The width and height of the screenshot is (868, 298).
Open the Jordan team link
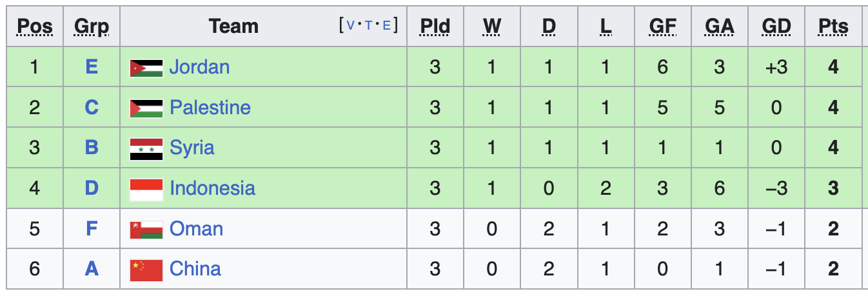[199, 67]
